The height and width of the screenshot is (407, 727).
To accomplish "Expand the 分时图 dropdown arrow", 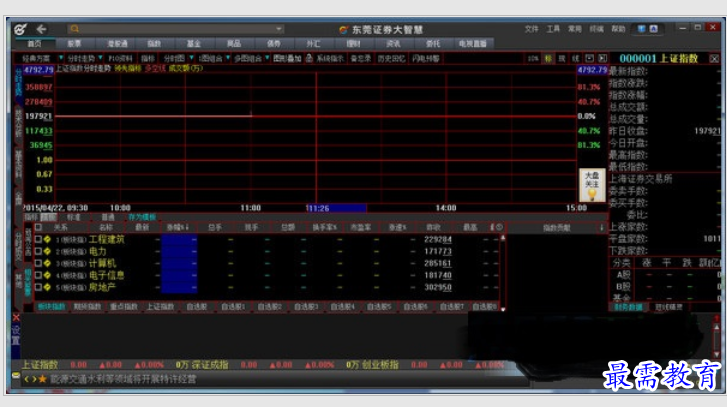I will [191, 58].
